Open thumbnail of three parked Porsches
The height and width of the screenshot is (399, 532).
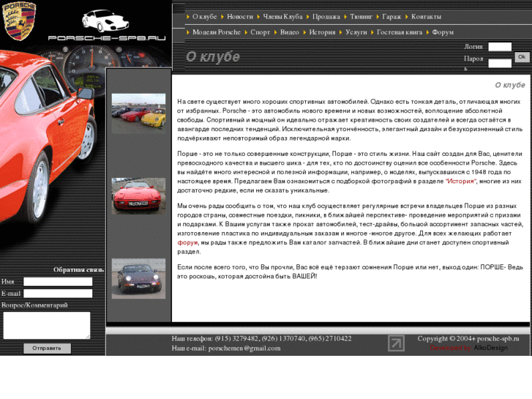click(x=138, y=113)
